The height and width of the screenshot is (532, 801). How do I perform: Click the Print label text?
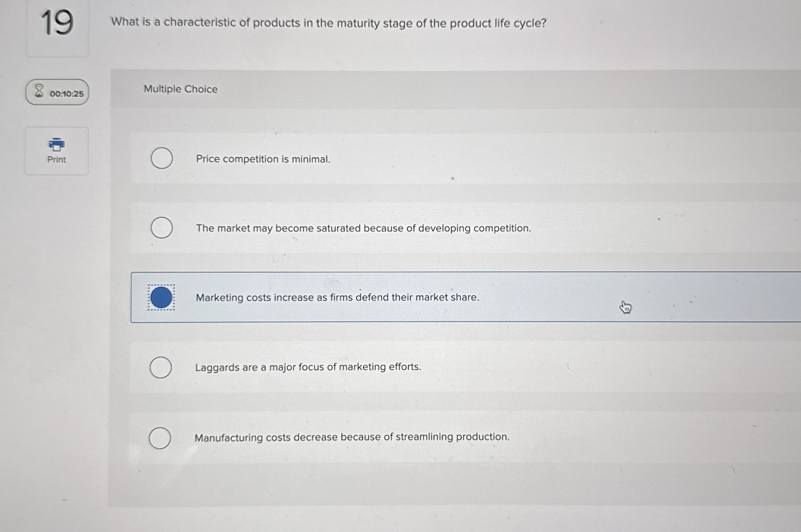click(57, 159)
